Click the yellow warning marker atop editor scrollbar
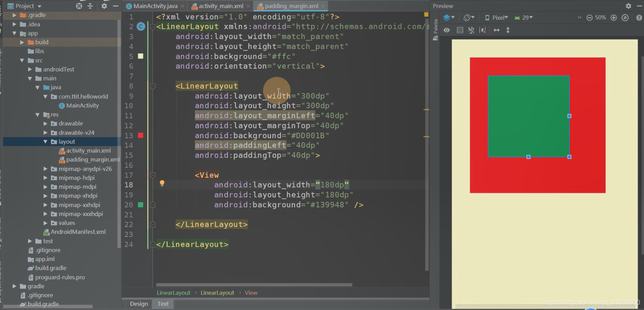The width and height of the screenshot is (644, 310). pos(426,15)
